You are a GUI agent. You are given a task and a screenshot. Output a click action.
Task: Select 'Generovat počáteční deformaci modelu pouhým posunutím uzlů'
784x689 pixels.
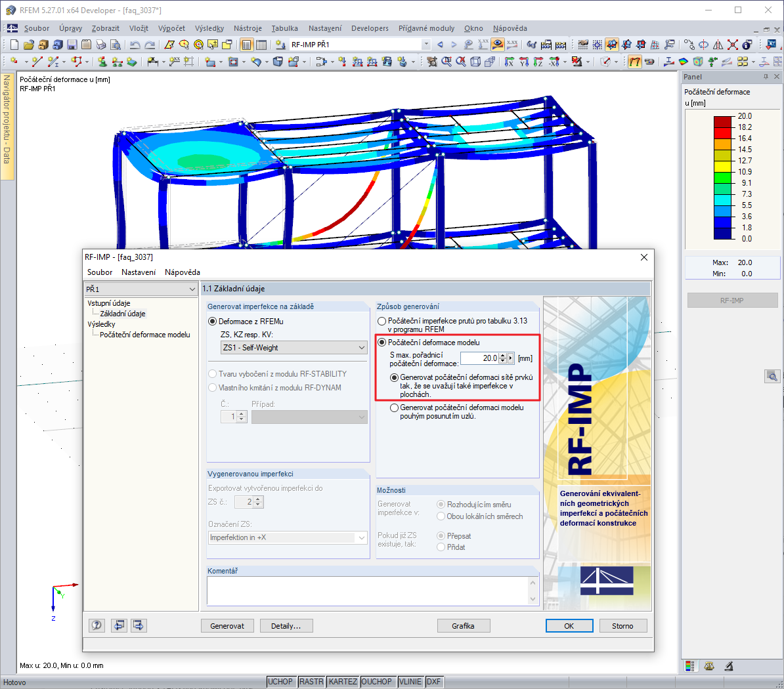(395, 407)
